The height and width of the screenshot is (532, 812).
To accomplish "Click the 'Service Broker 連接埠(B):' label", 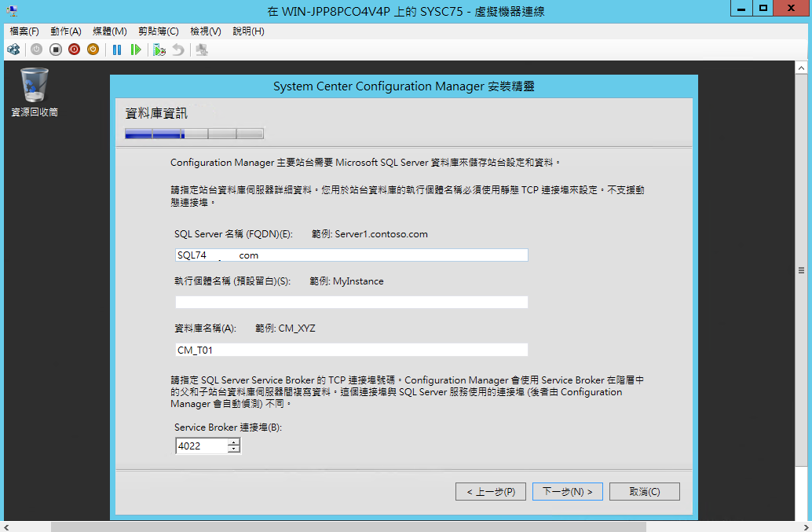I will point(228,427).
